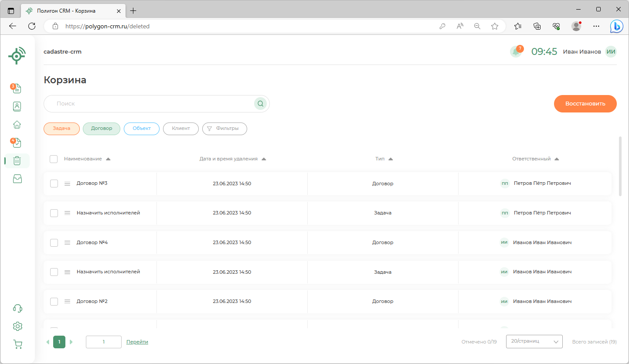Sort by Тип column arrow
Image resolution: width=629 pixels, height=364 pixels.
point(391,159)
